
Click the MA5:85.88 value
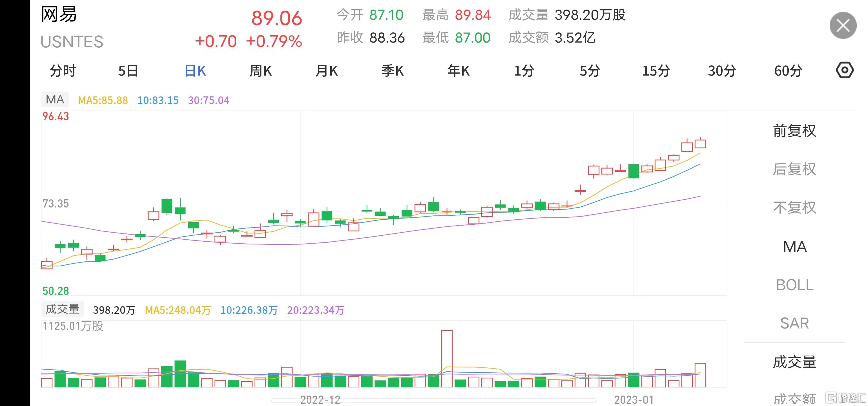click(103, 100)
